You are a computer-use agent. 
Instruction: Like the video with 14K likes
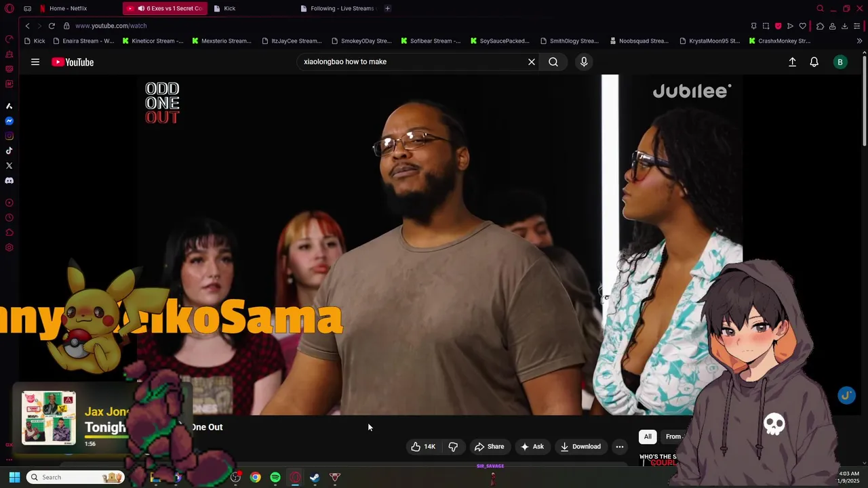pos(423,447)
